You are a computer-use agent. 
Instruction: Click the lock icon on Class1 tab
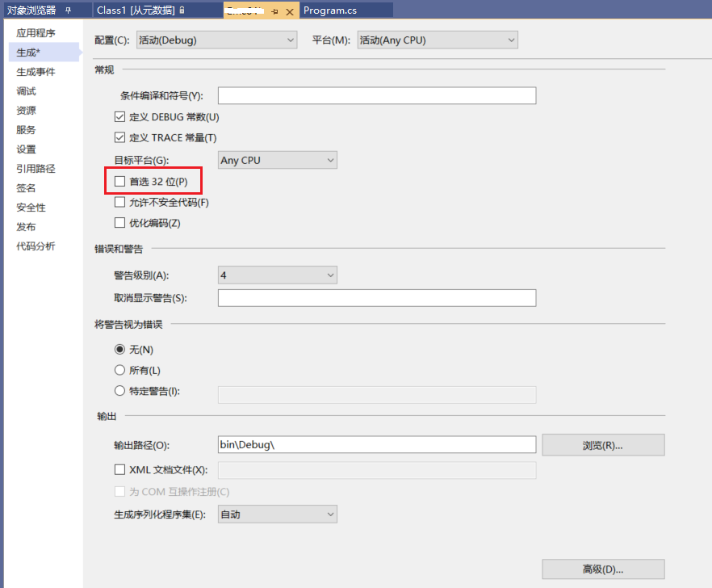click(182, 10)
